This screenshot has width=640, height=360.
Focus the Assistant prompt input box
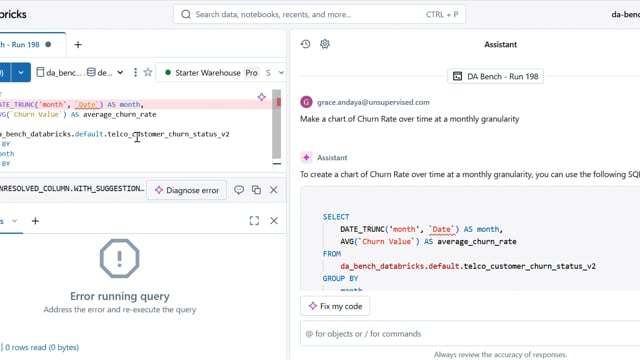pos(470,333)
